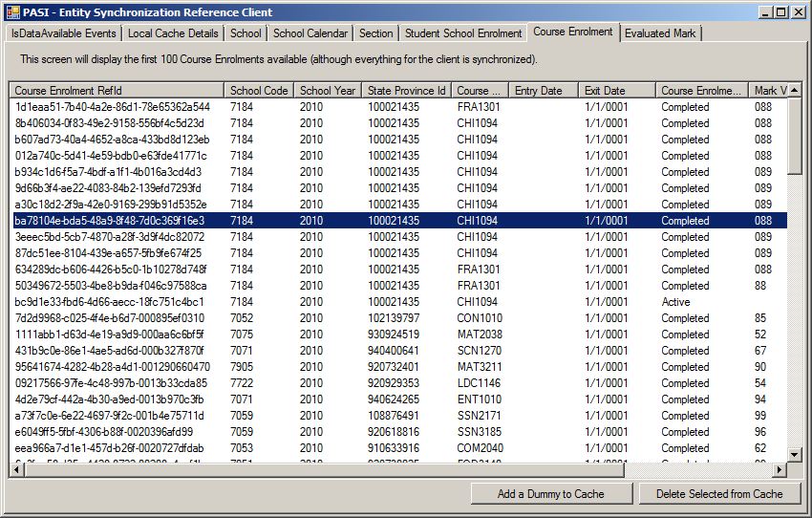Open Student School Enrolment tab
The width and height of the screenshot is (812, 518).
click(463, 32)
